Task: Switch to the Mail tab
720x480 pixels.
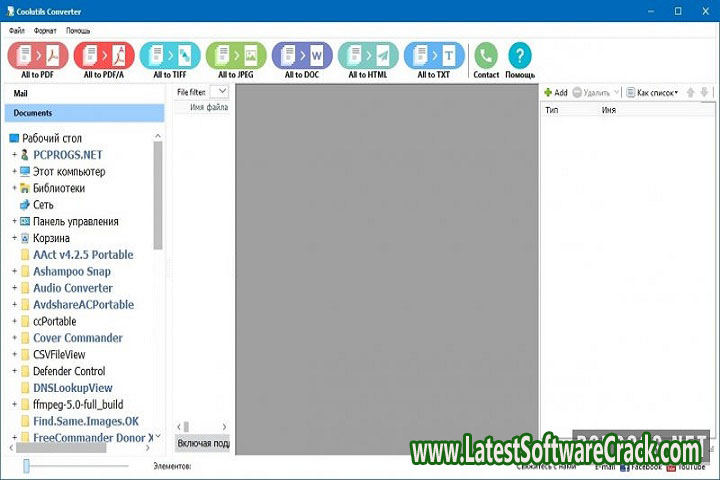Action: (x=20, y=93)
